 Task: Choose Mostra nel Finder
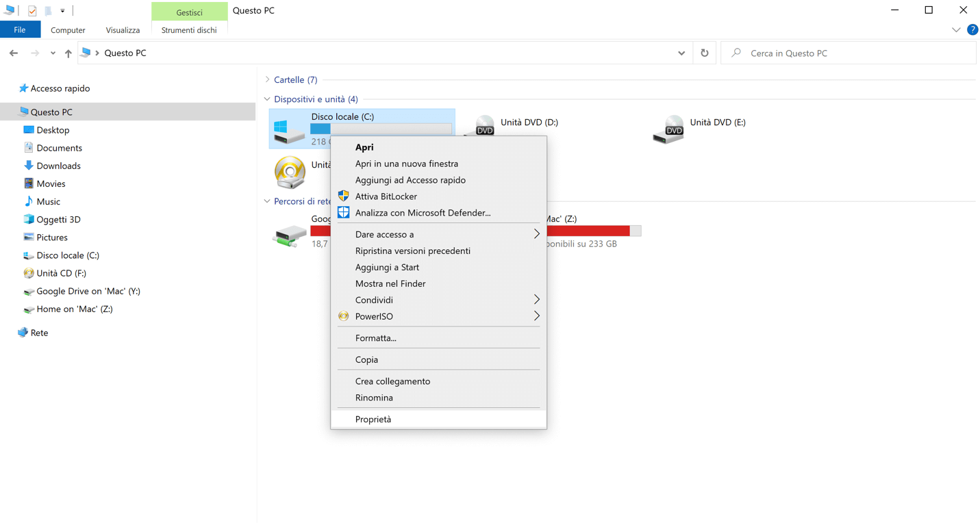438,283
